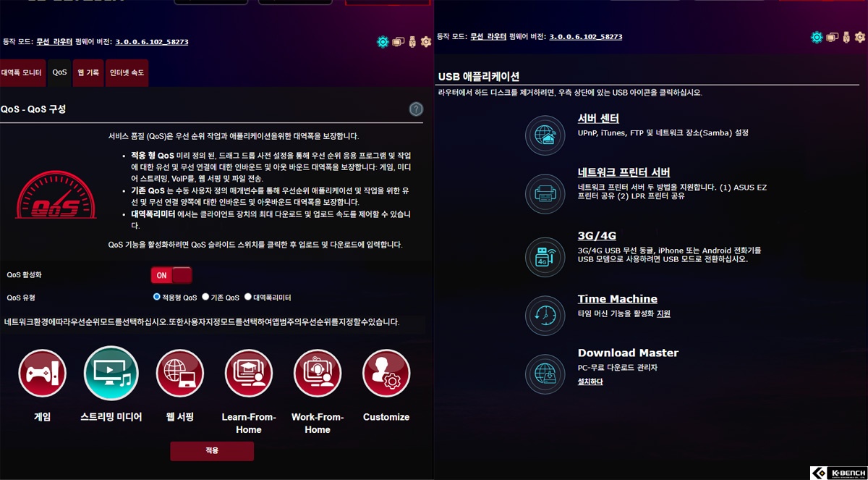This screenshot has width=868, height=480.
Task: Pick the 웹 서핑 mode icon
Action: [x=180, y=374]
